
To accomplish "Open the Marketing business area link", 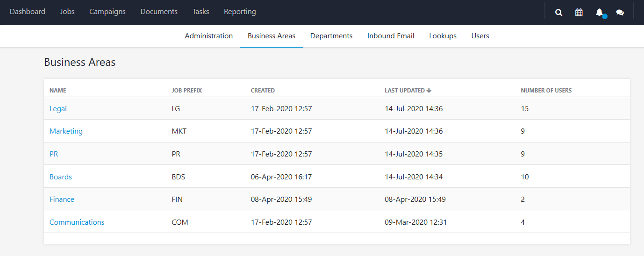I will [x=66, y=131].
